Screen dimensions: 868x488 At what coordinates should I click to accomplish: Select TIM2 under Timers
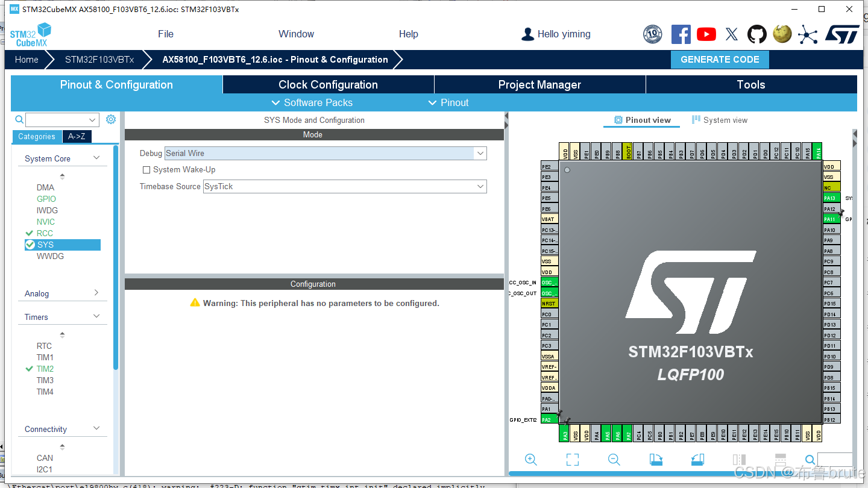45,369
